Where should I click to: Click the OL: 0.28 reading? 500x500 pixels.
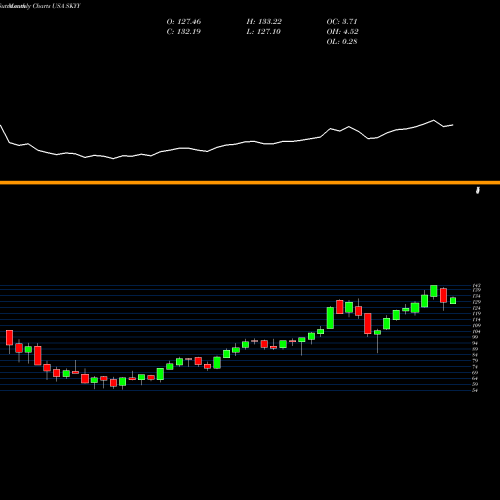(342, 42)
